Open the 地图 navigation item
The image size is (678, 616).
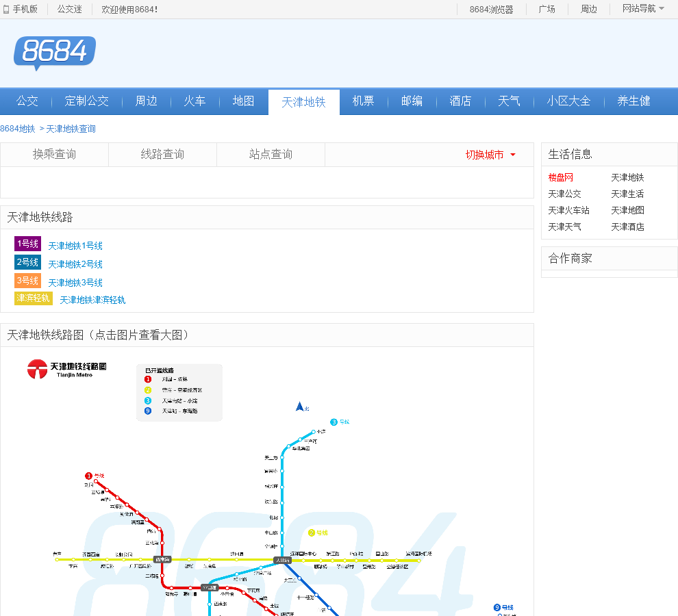click(243, 101)
